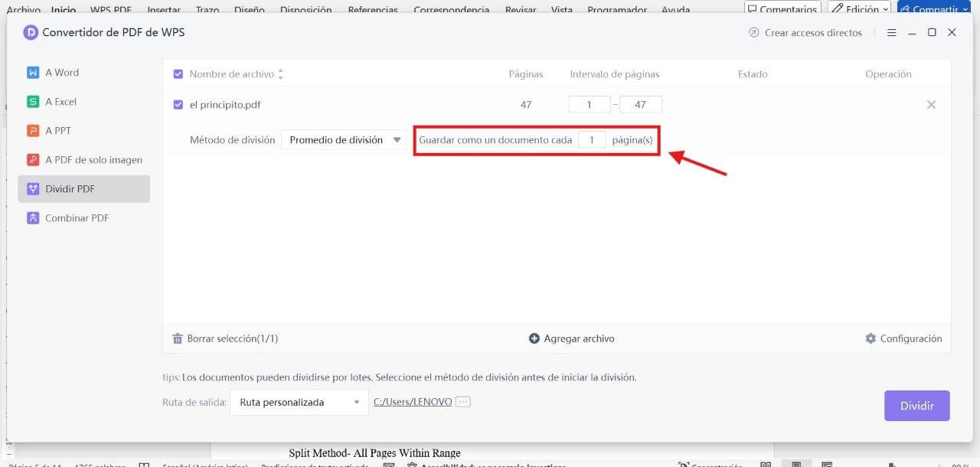Open A PDF de solo imagen
The image size is (980, 467).
coord(83,160)
